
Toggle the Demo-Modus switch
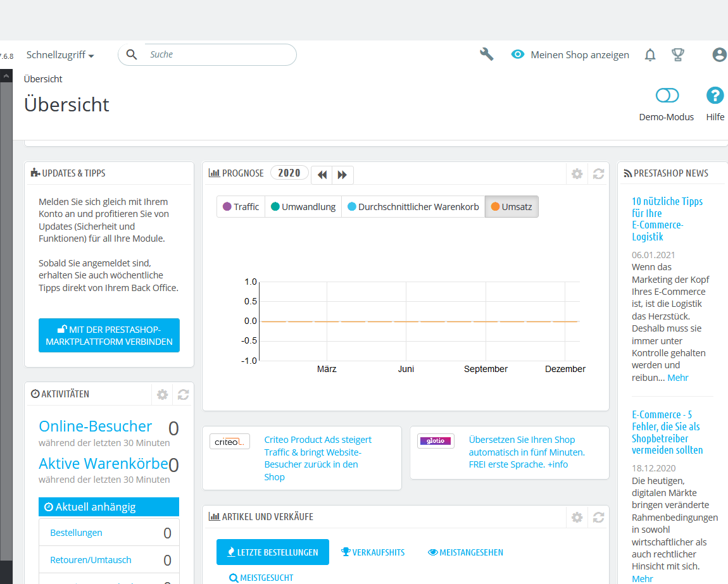(x=667, y=96)
